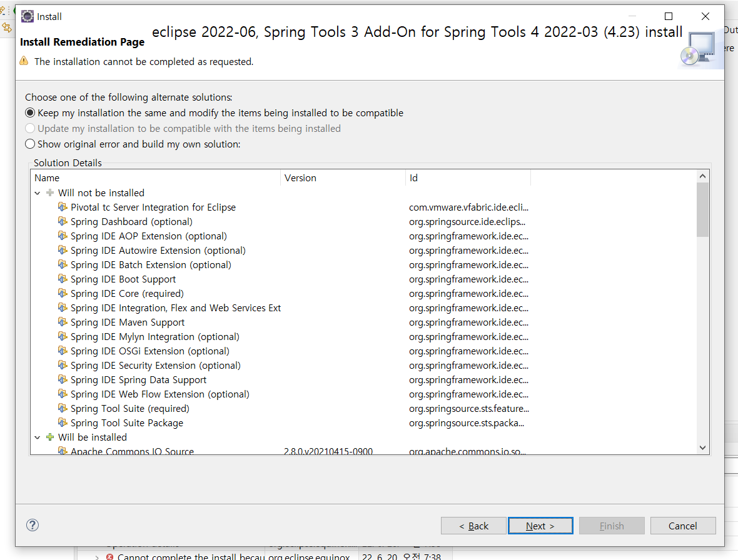Select 'Spring Tool Suite Package' row text
The width and height of the screenshot is (738, 560).
tap(126, 423)
